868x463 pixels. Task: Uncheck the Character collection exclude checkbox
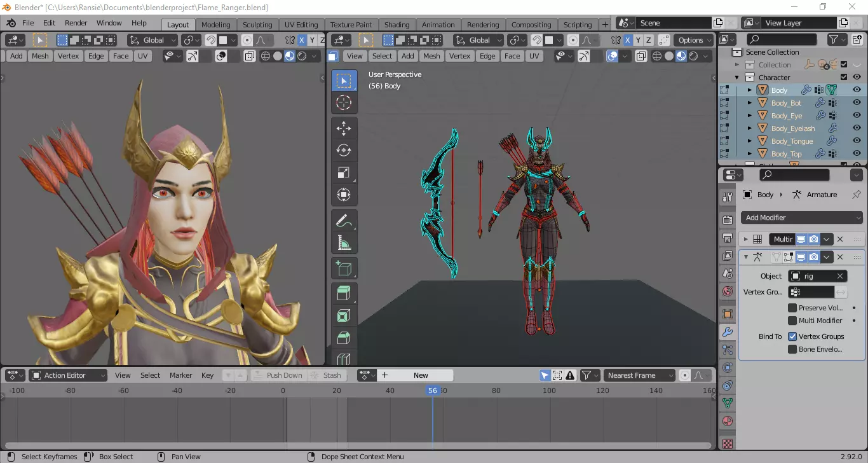click(844, 78)
